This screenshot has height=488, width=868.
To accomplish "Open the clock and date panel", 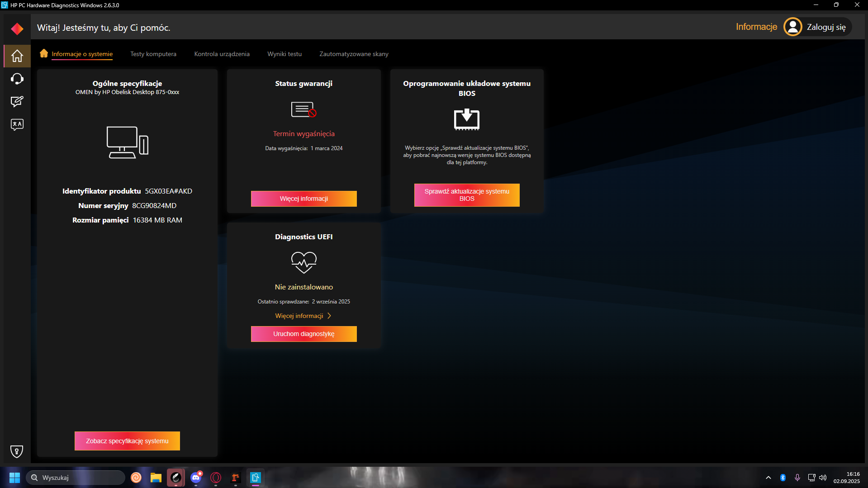I will (847, 478).
